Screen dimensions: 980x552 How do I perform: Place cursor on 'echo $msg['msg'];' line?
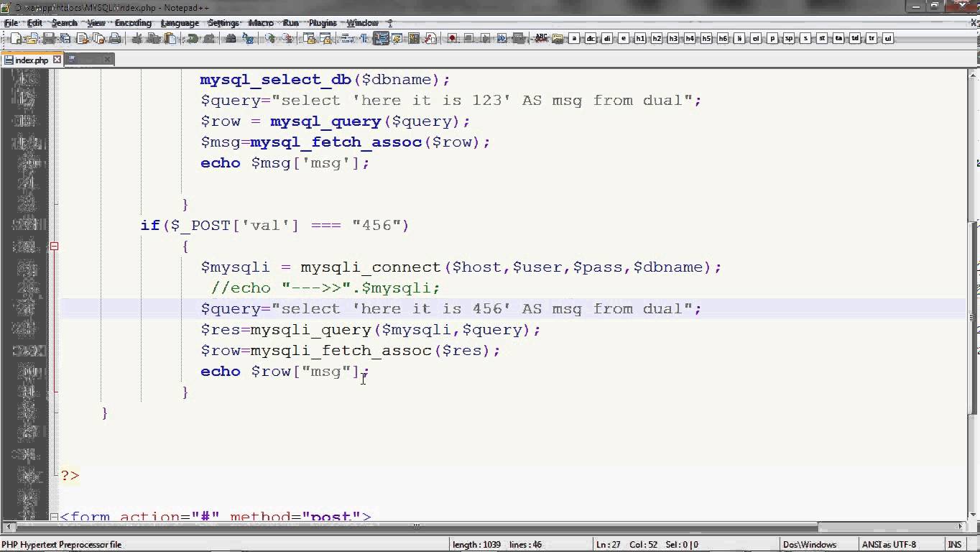pyautogui.click(x=285, y=163)
